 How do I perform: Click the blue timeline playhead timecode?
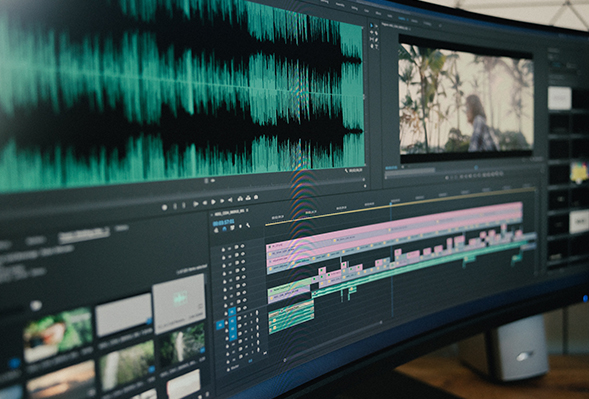[x=224, y=223]
